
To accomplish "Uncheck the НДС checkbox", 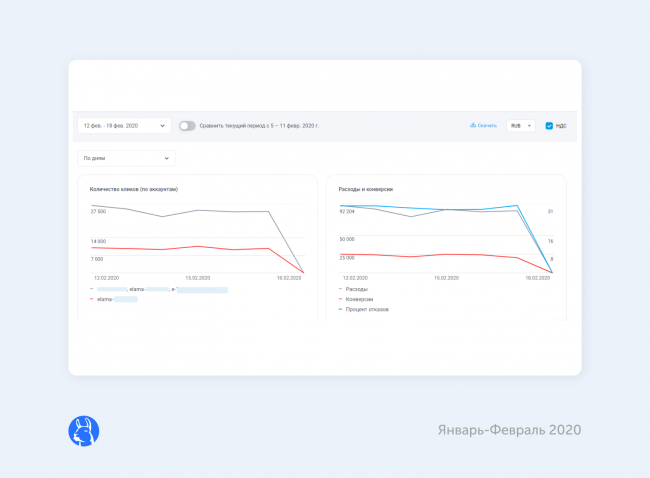I will tap(549, 126).
